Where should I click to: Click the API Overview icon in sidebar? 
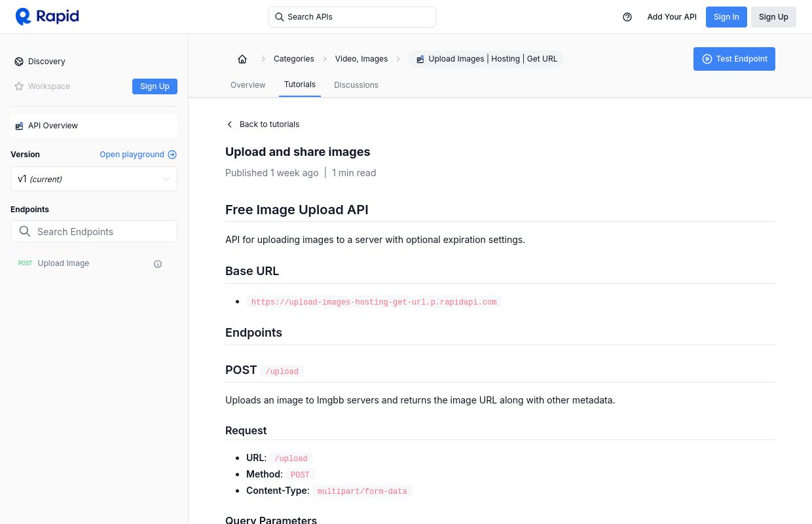(19, 126)
